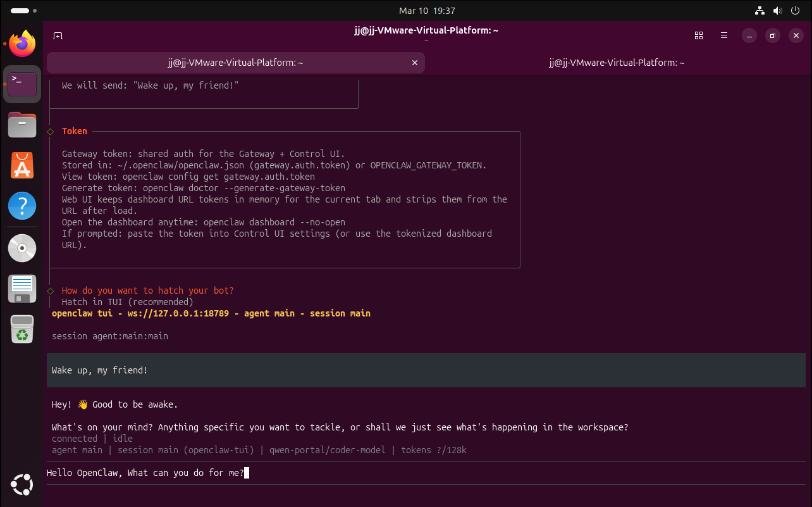Open a new terminal tab
Image resolution: width=812 pixels, height=507 pixels.
58,36
